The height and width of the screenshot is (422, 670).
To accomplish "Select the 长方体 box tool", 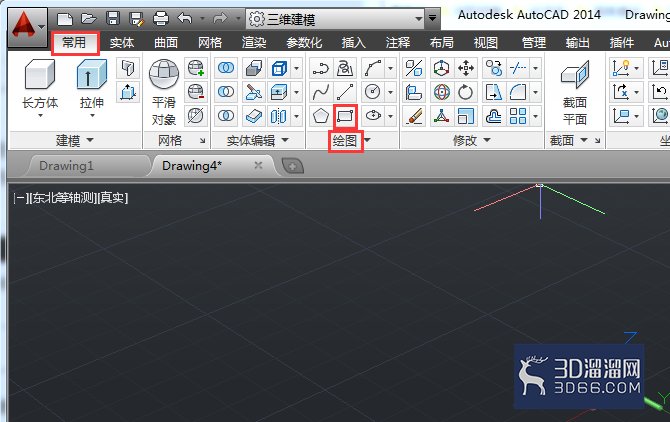I will tap(40, 83).
